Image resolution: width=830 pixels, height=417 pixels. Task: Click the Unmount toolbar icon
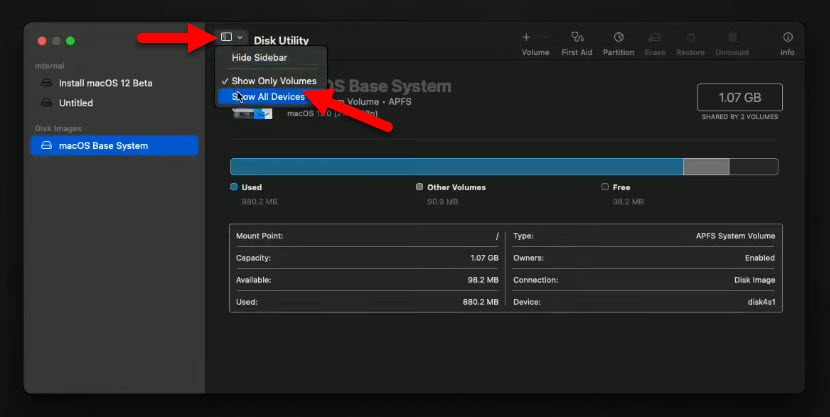733,37
